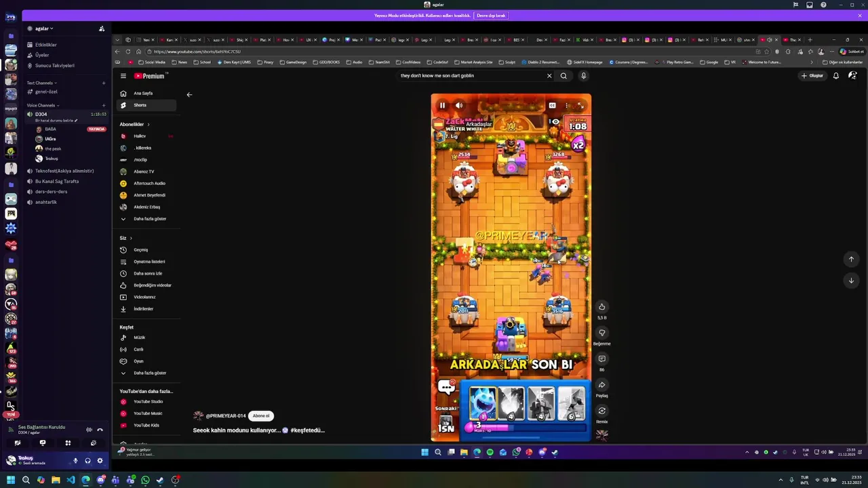Mute the Short's volume speaker icon
Image resolution: width=868 pixels, height=488 pixels.
(459, 105)
